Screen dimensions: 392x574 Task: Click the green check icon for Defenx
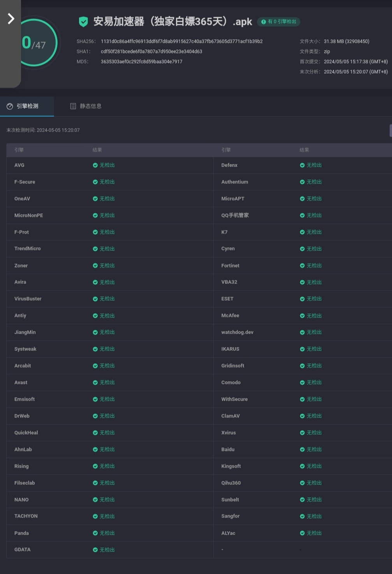point(302,165)
